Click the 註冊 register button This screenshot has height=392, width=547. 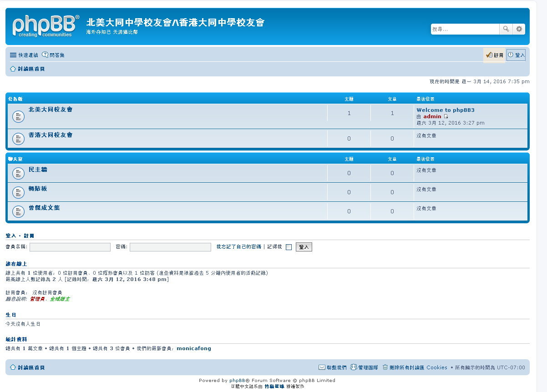494,55
